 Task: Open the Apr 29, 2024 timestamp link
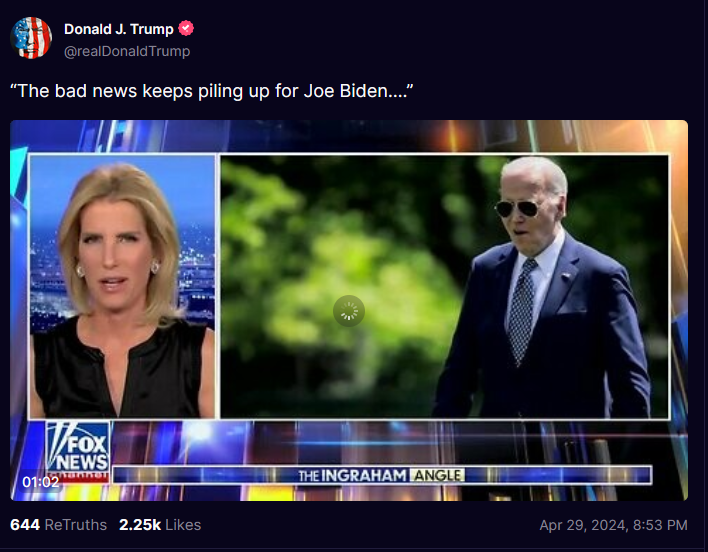tap(613, 525)
